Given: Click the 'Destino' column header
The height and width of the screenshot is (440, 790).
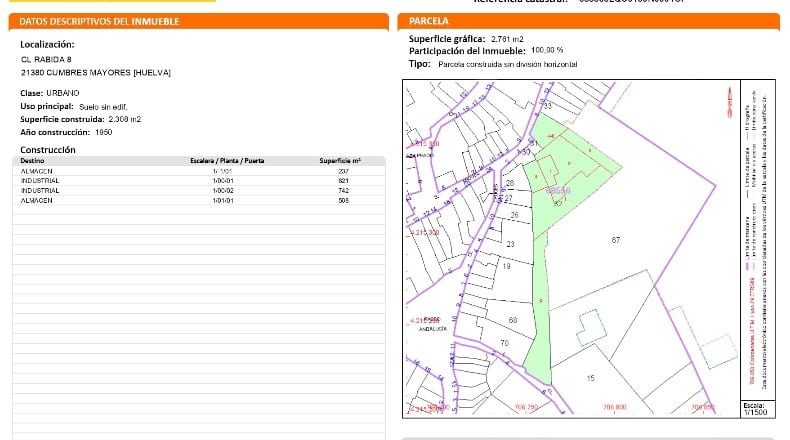Looking at the screenshot, I should (x=32, y=161).
